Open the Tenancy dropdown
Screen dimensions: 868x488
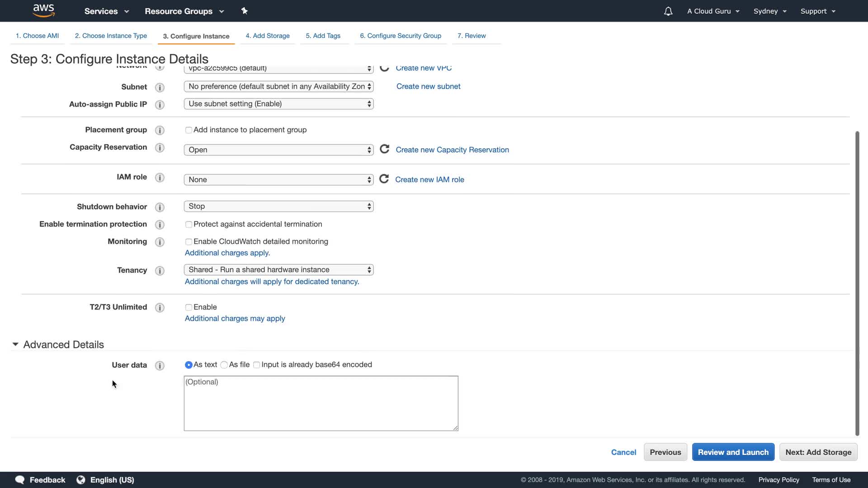[x=278, y=270]
